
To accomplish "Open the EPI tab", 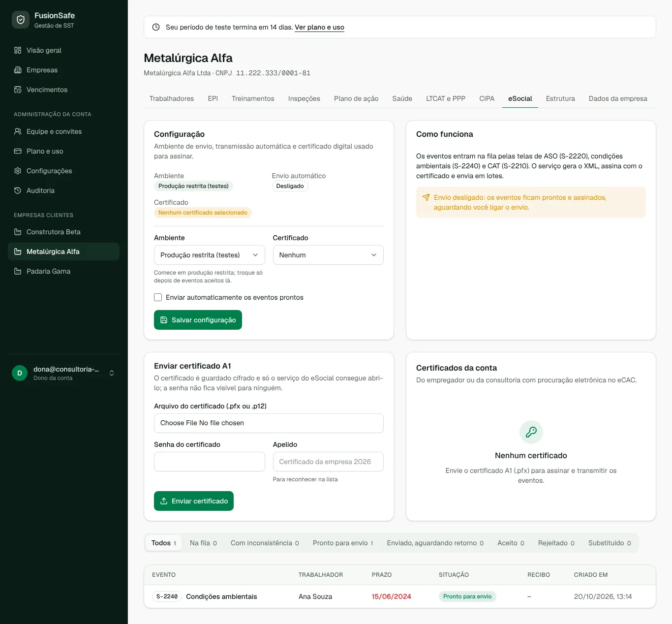I will tap(213, 98).
